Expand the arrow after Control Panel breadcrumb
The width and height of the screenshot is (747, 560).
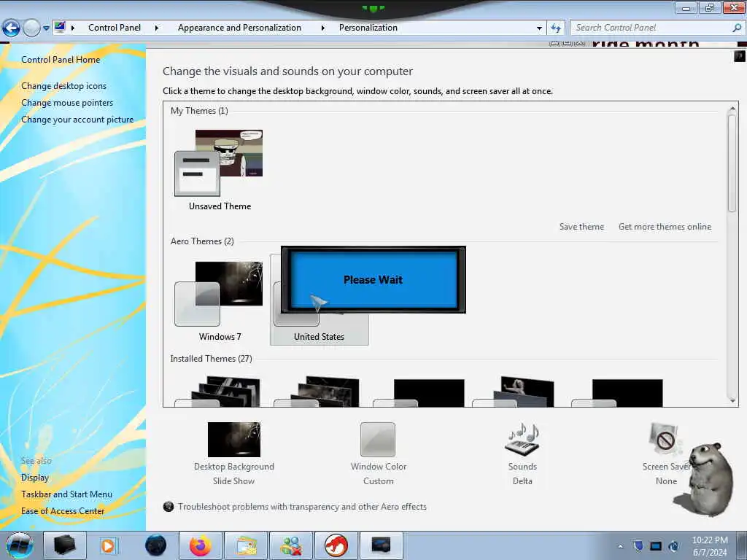point(157,28)
